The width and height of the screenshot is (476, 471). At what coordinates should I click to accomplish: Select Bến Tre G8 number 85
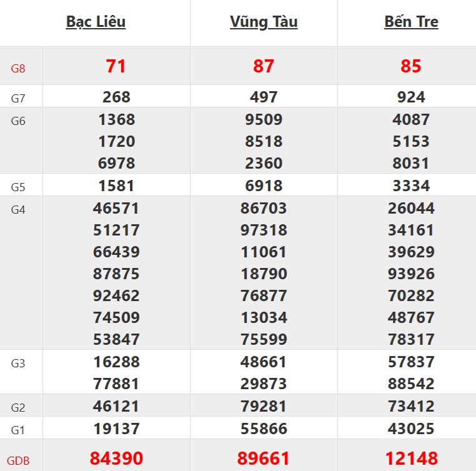pos(411,66)
